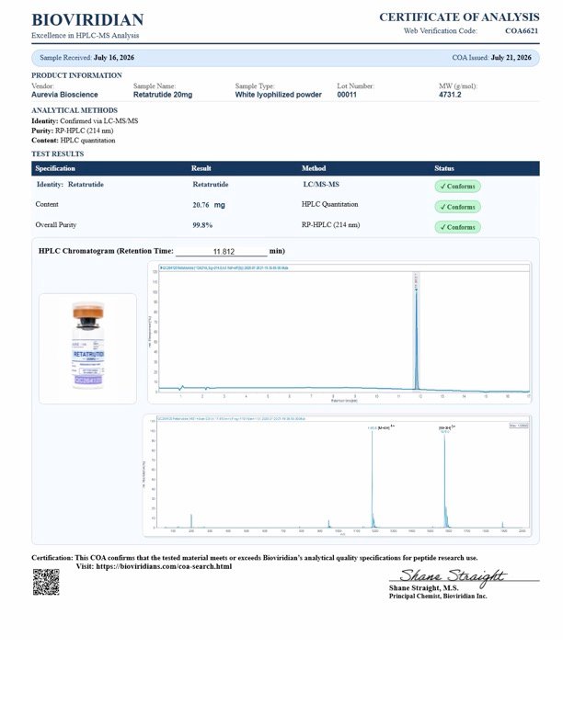Click the retention time field showing 11.812

[222, 251]
